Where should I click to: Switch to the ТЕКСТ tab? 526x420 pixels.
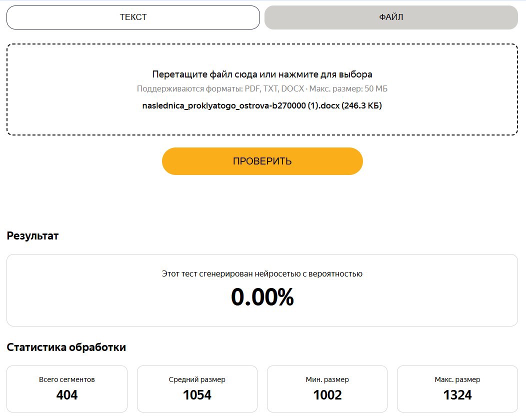tap(133, 17)
